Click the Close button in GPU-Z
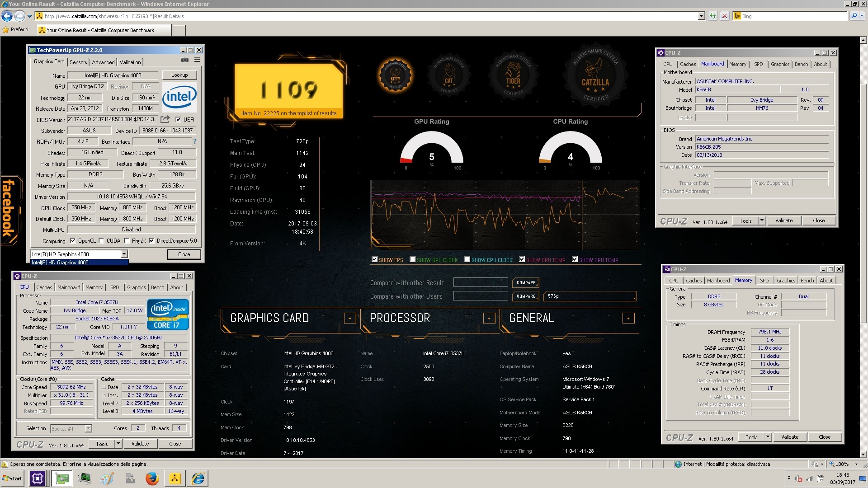The image size is (868, 488). (184, 254)
